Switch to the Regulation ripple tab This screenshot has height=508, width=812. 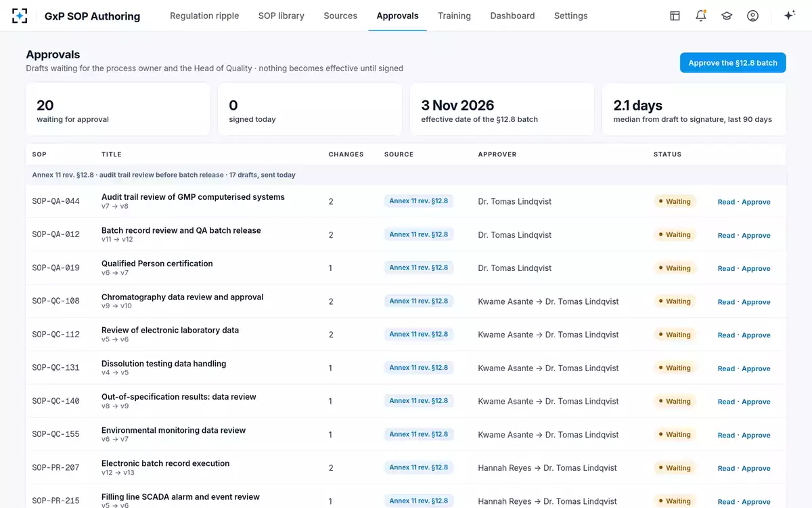204,16
